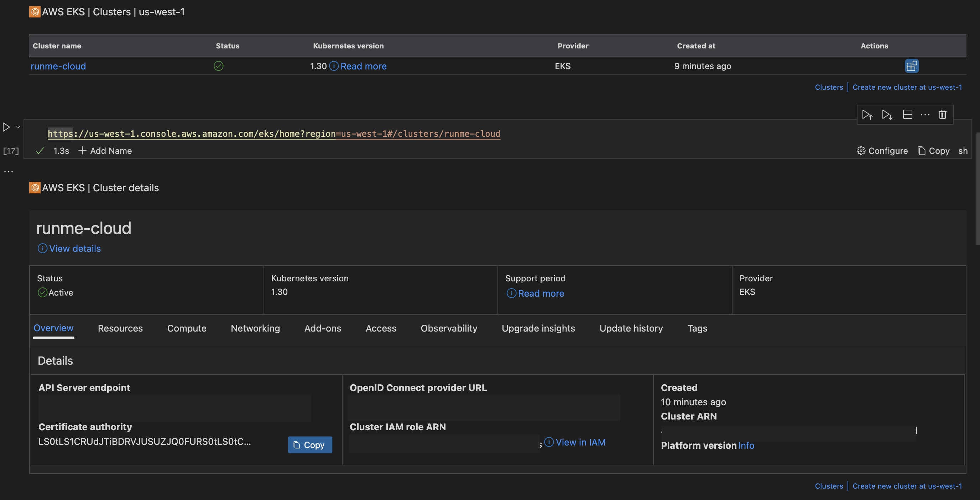Execute cell and below icon
Screen dimensions: 980x500
pos(887,115)
